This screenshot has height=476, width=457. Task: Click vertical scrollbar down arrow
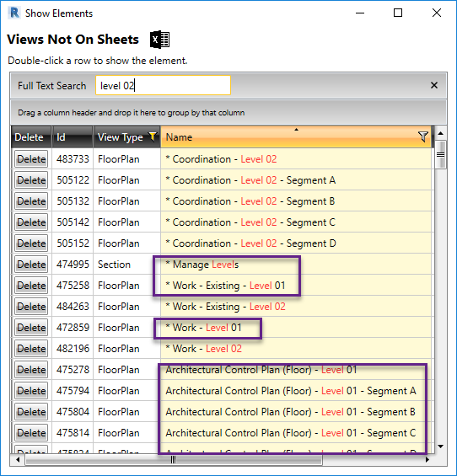441,447
